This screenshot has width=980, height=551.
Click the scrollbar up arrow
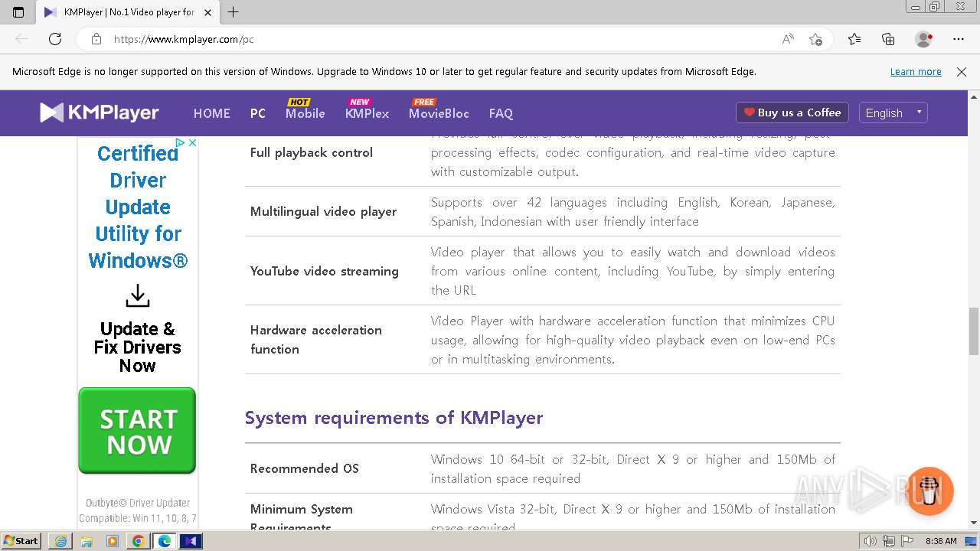[x=974, y=97]
